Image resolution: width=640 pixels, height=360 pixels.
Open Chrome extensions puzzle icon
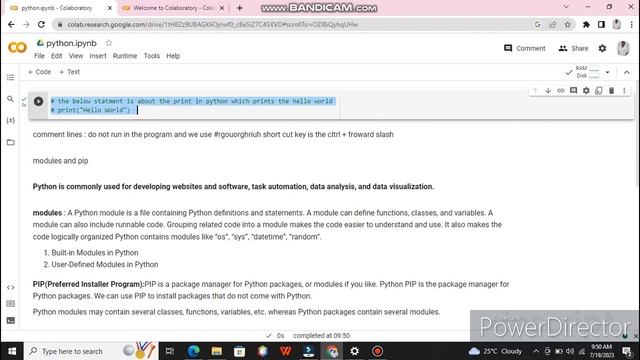[586, 24]
